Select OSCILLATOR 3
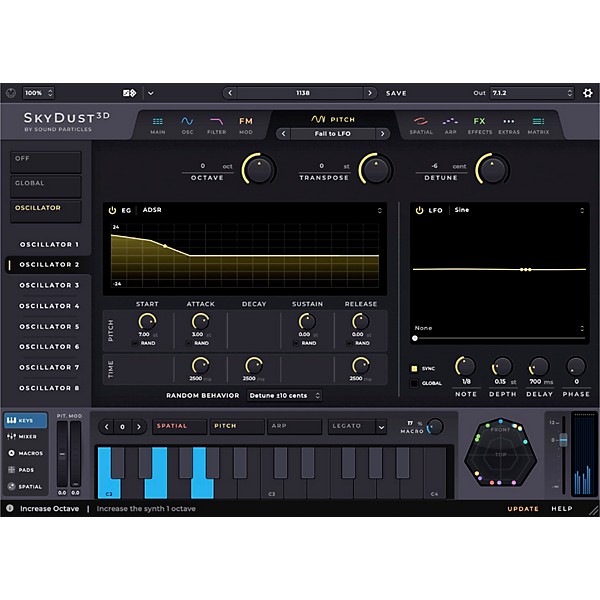Screen dimensions: 600x600 point(49,285)
